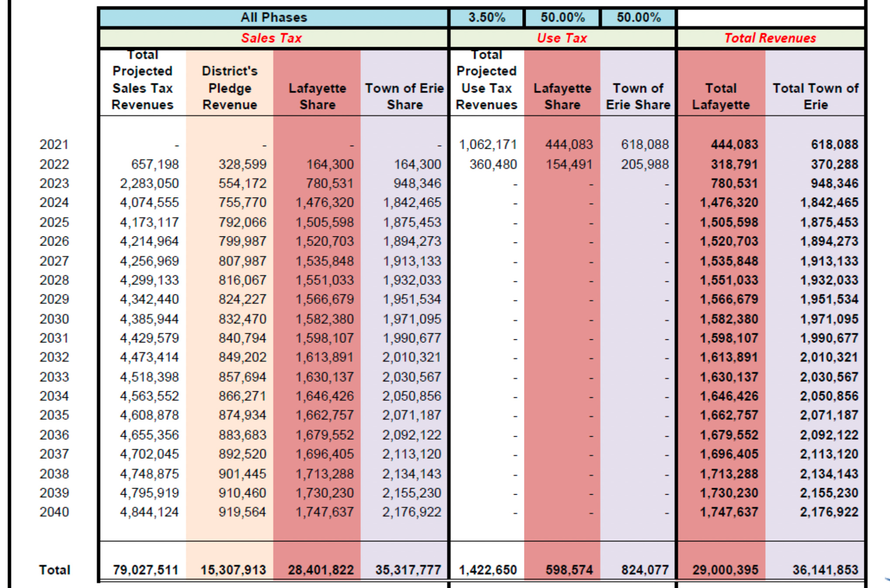The width and height of the screenshot is (890, 588).
Task: Click pledge revenue value 824,227
Action: point(243,300)
